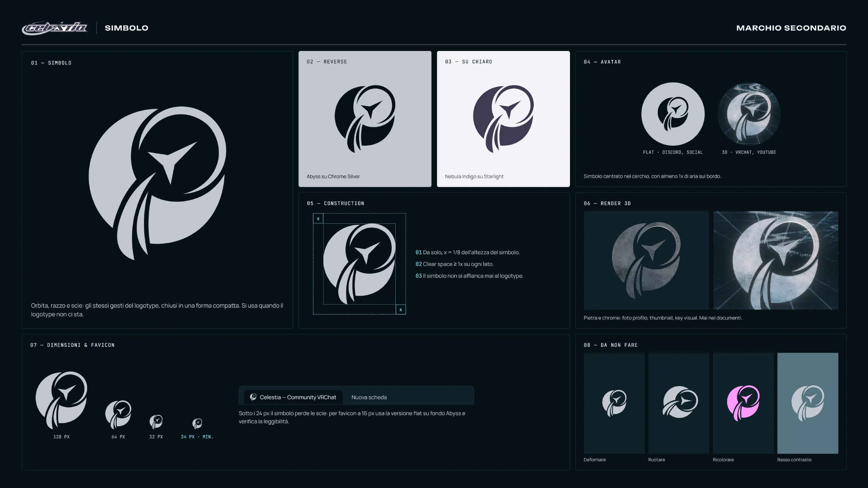868x488 pixels.
Task: Click the 'Simbolo centrato nel cerchio' caption
Action: [x=652, y=176]
